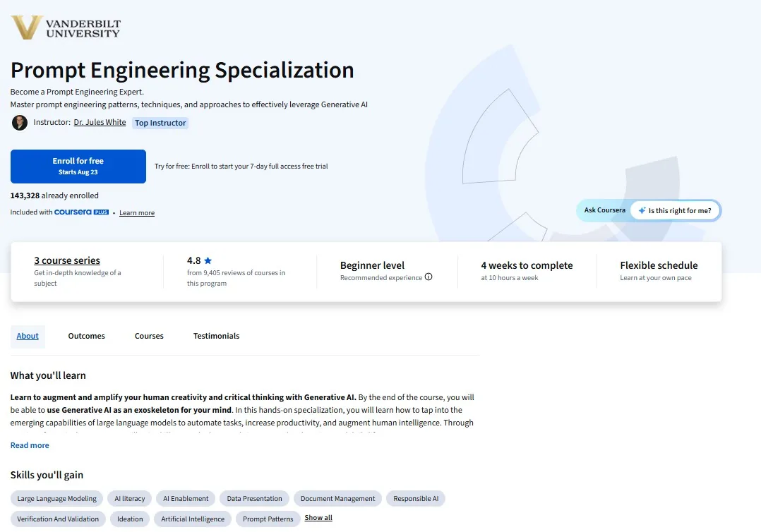Open the Learn more link

(x=137, y=213)
